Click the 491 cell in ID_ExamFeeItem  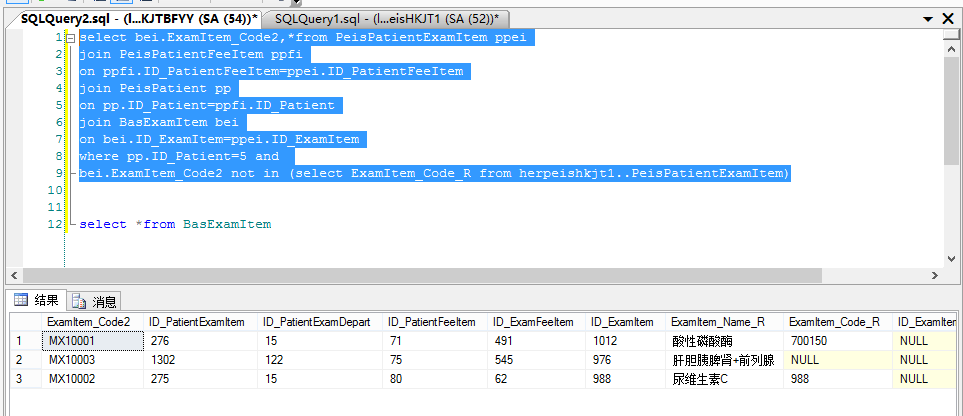click(x=536, y=340)
